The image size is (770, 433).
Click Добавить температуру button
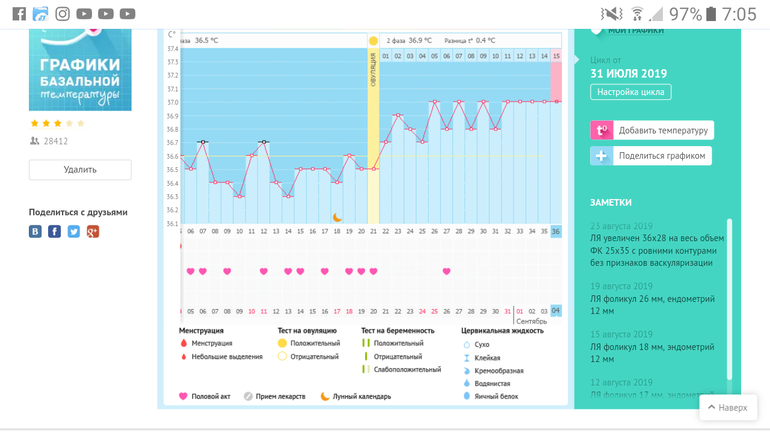pyautogui.click(x=662, y=130)
